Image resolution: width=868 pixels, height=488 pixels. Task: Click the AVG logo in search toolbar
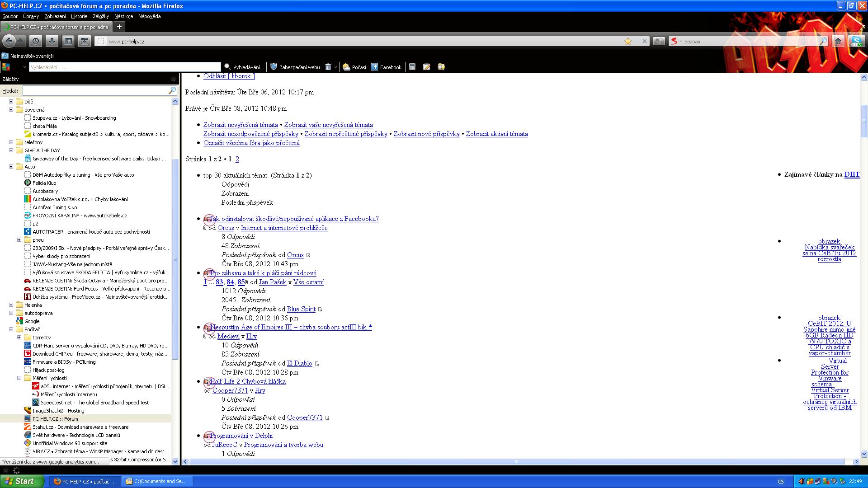(x=6, y=67)
